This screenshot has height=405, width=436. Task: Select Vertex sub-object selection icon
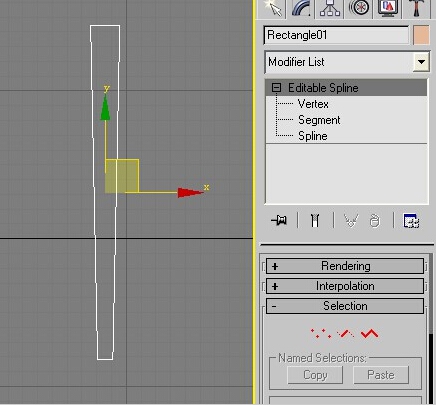(x=321, y=333)
